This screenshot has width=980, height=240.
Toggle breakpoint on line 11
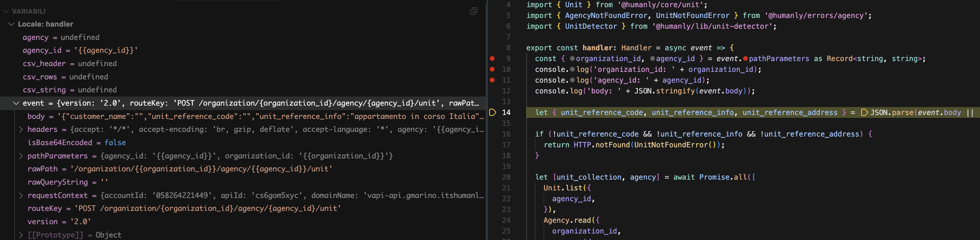click(492, 80)
